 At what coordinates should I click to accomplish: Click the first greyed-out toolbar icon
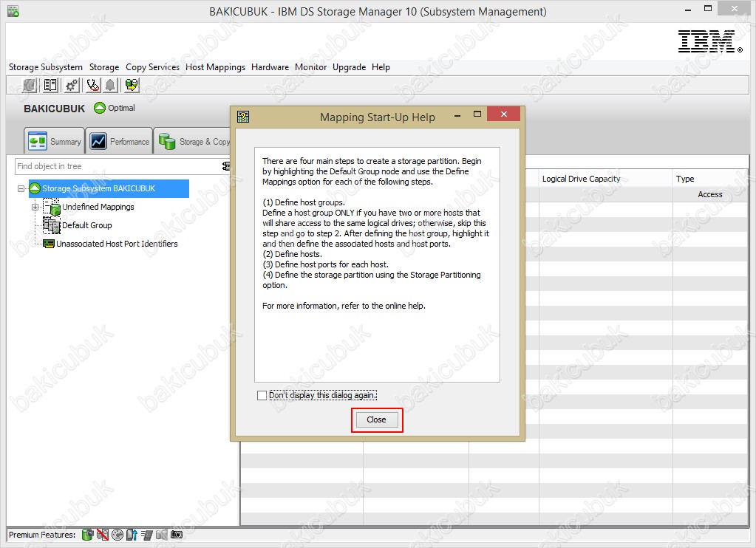pyautogui.click(x=30, y=86)
